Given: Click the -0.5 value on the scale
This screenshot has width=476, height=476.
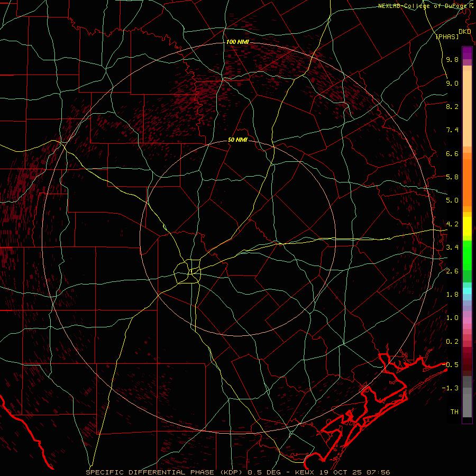Looking at the screenshot, I should click(x=450, y=365).
